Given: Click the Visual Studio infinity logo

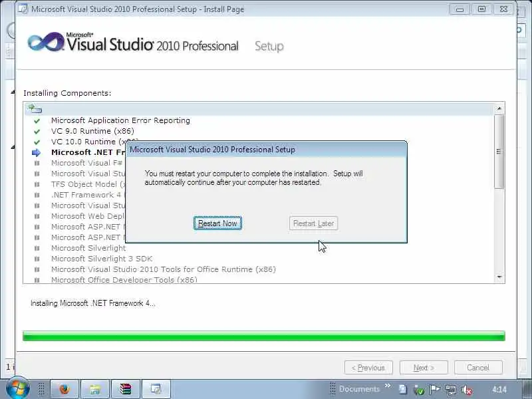Looking at the screenshot, I should pyautogui.click(x=46, y=42).
